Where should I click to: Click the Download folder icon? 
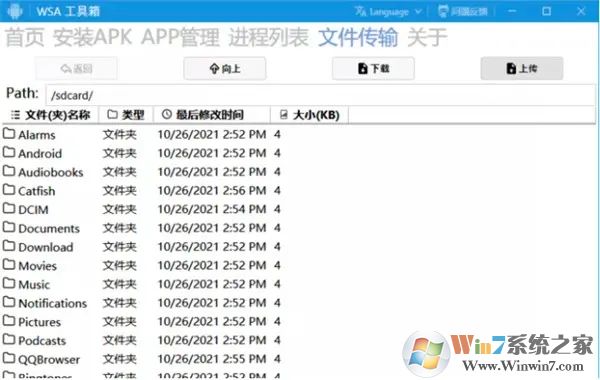[x=9, y=246]
